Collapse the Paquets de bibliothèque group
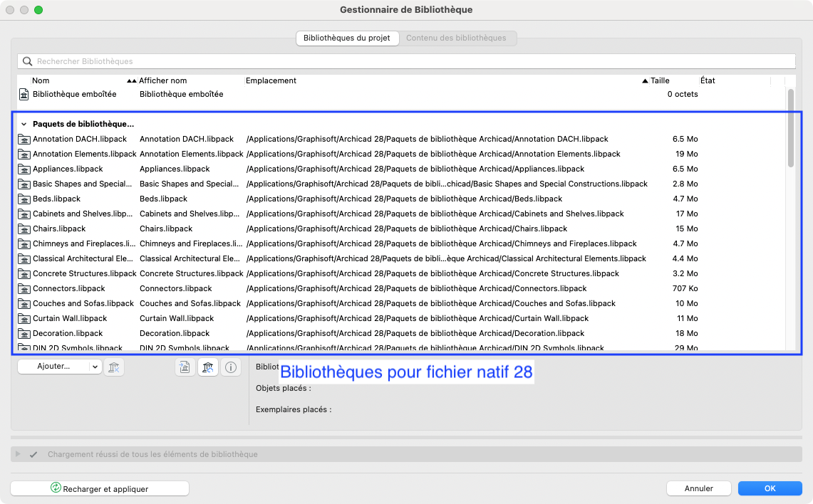813x504 pixels. click(24, 125)
